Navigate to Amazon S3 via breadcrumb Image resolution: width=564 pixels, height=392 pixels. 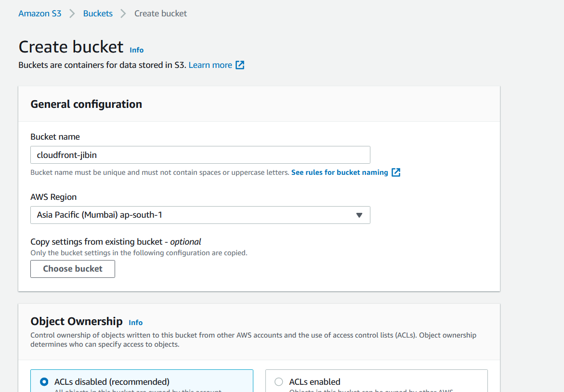pyautogui.click(x=39, y=13)
